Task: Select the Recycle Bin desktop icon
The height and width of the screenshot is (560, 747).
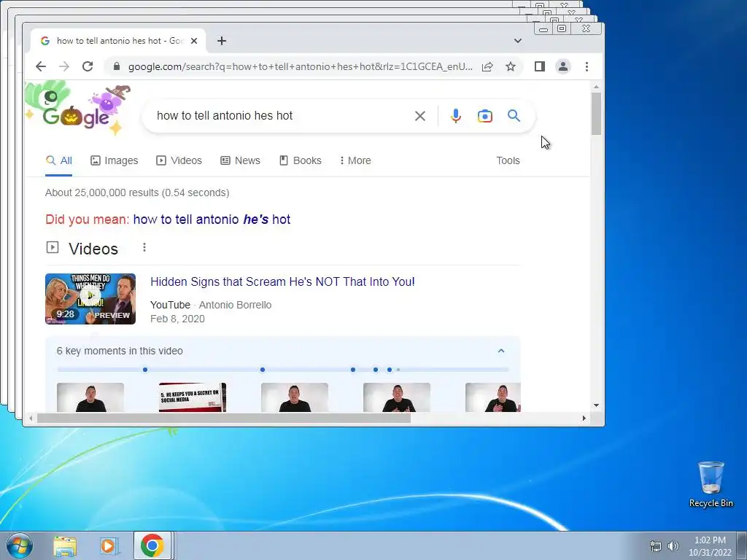Action: coord(711,484)
